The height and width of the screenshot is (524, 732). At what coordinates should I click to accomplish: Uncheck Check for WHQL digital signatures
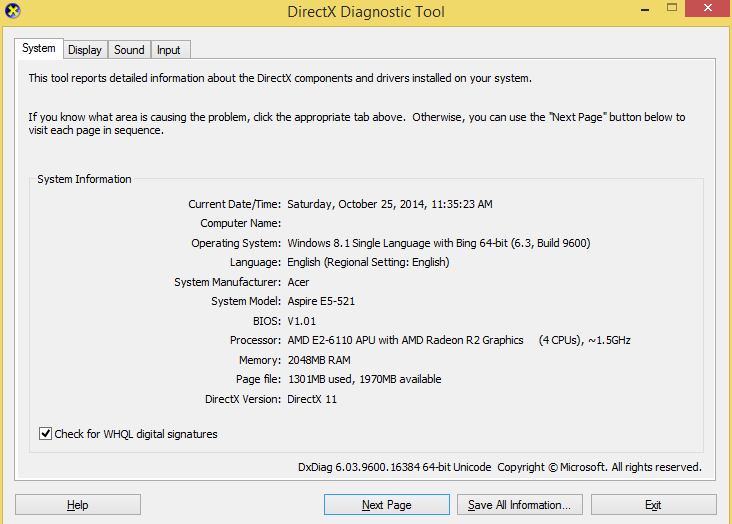[x=45, y=434]
